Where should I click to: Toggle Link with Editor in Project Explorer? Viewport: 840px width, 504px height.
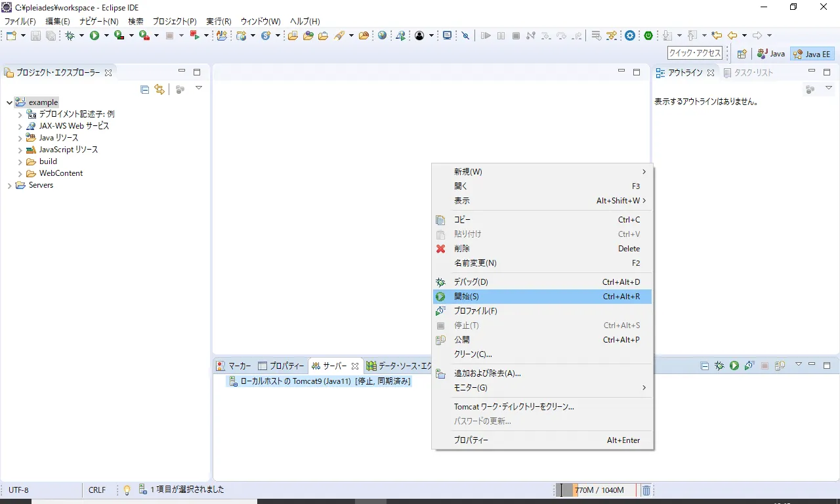159,89
